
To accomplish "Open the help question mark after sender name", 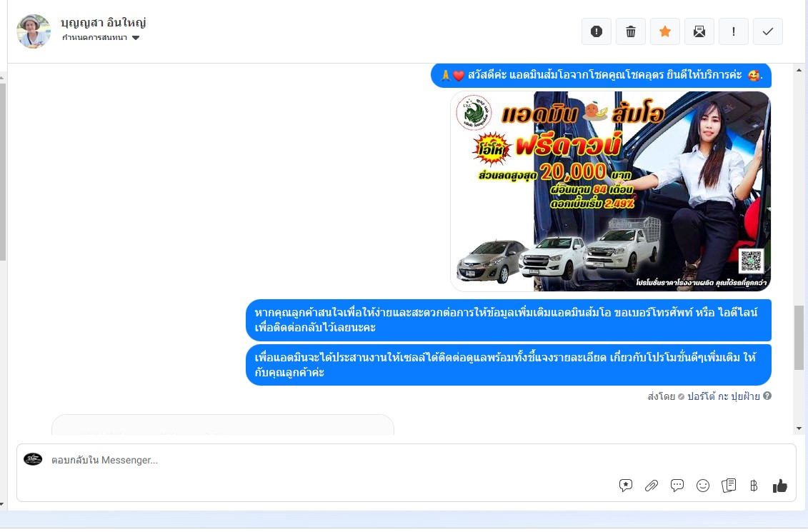I will click(767, 396).
